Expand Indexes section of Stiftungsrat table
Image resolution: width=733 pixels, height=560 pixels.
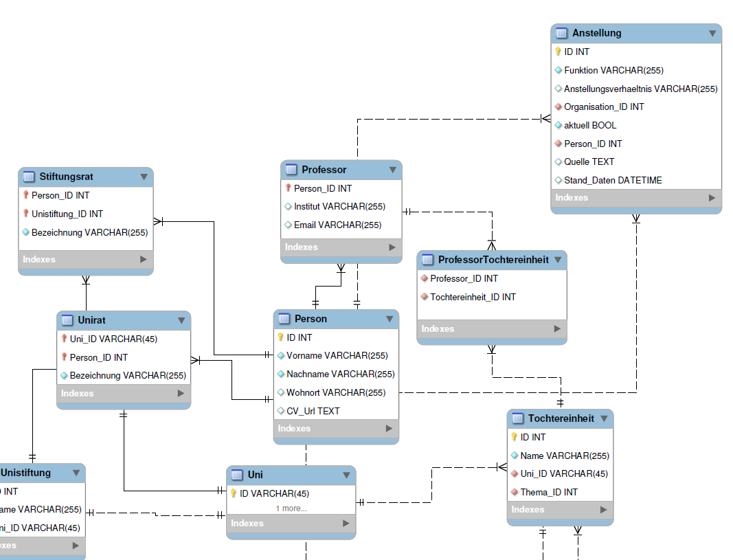144,260
